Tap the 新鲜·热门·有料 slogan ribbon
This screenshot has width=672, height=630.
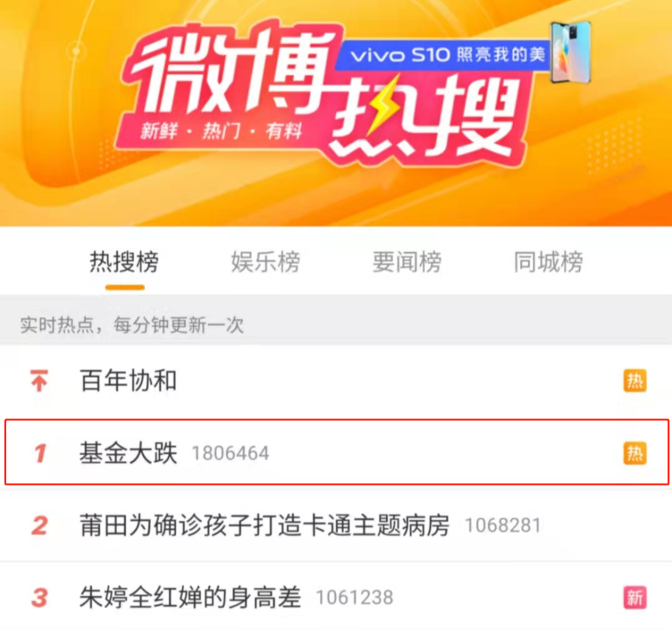[x=221, y=131]
